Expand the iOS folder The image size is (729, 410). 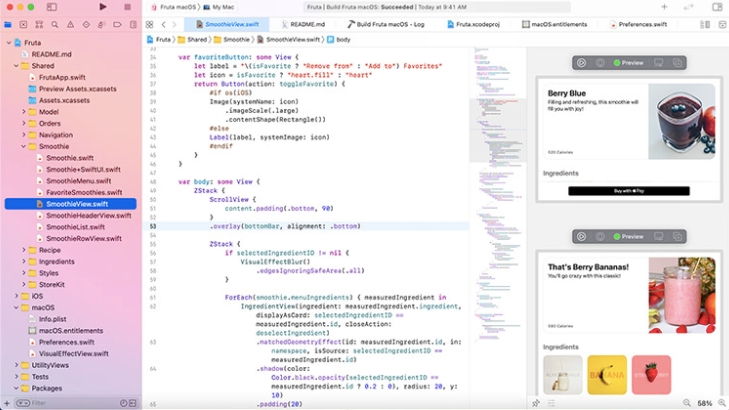point(16,296)
